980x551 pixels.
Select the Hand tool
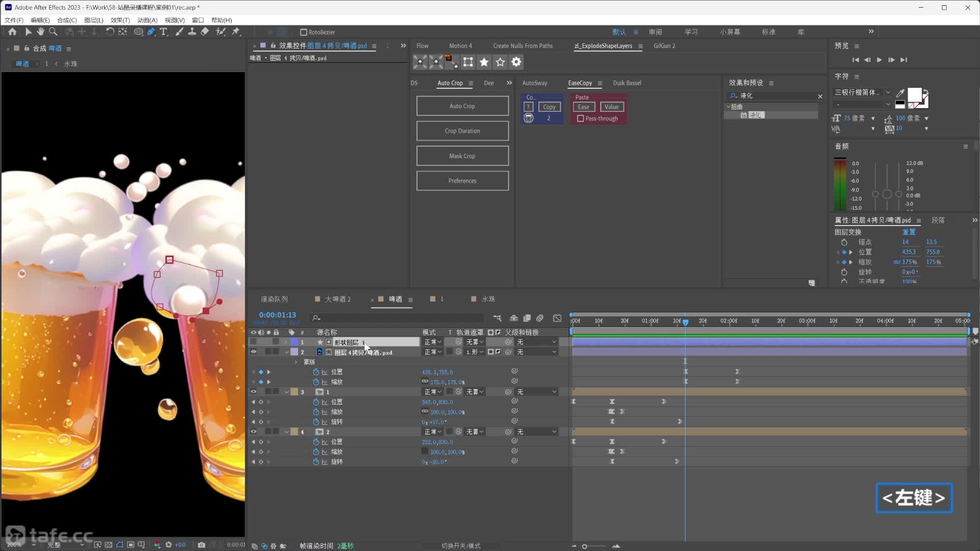(40, 32)
